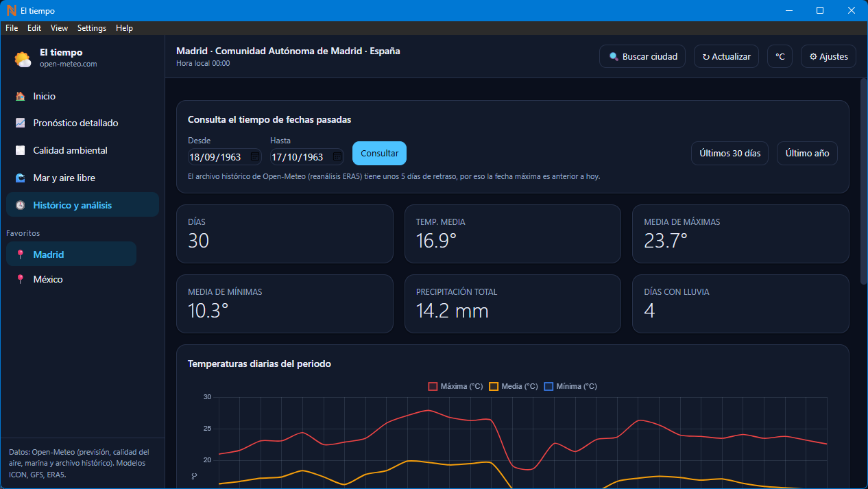Open Pronóstico detallado section
868x489 pixels.
[82, 123]
